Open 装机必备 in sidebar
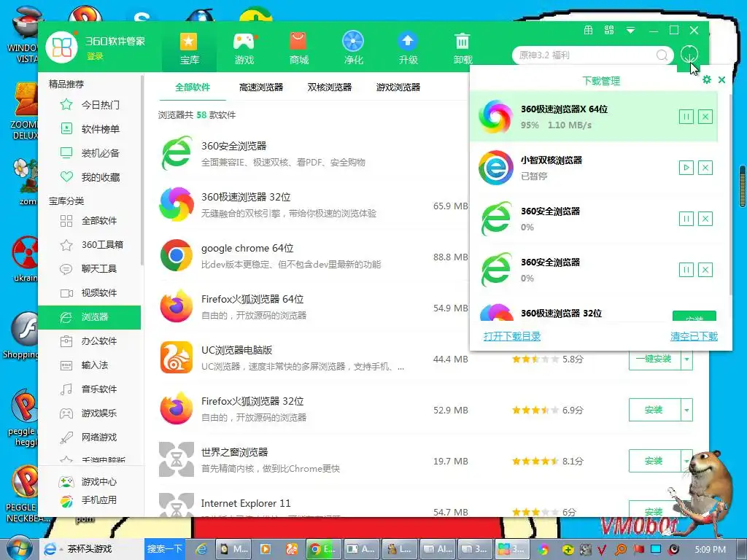This screenshot has width=747, height=560. click(90, 153)
